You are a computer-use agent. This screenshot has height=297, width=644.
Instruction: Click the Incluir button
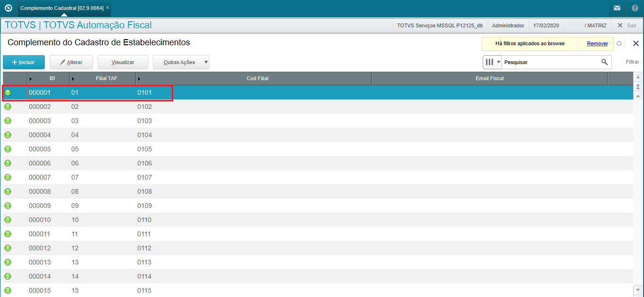click(24, 62)
